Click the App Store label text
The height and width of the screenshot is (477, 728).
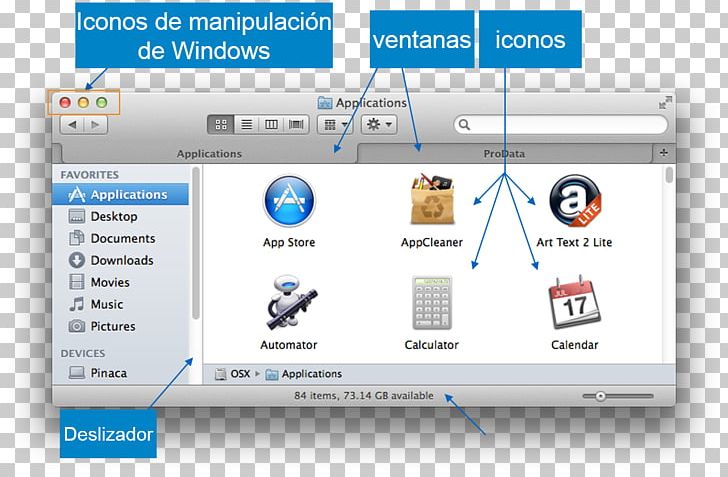point(289,242)
